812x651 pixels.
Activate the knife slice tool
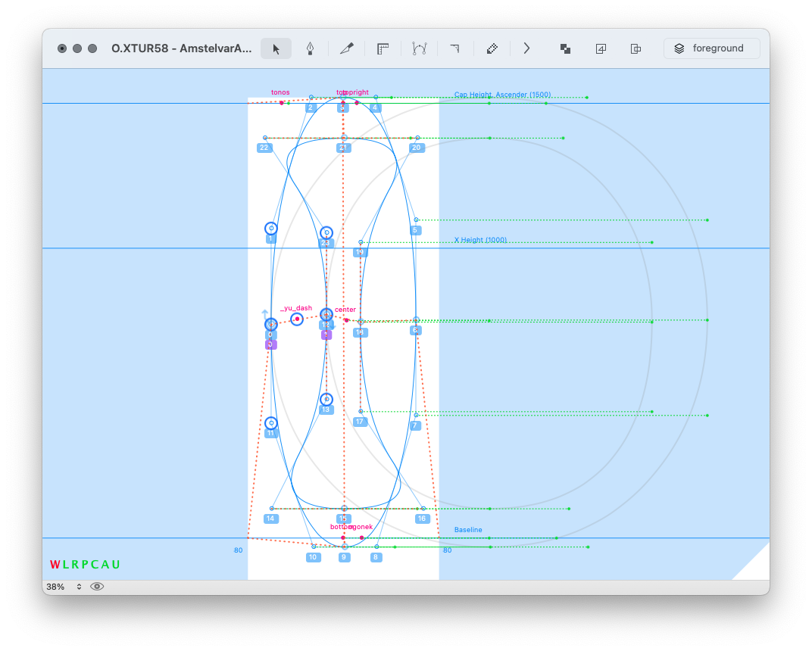(346, 48)
